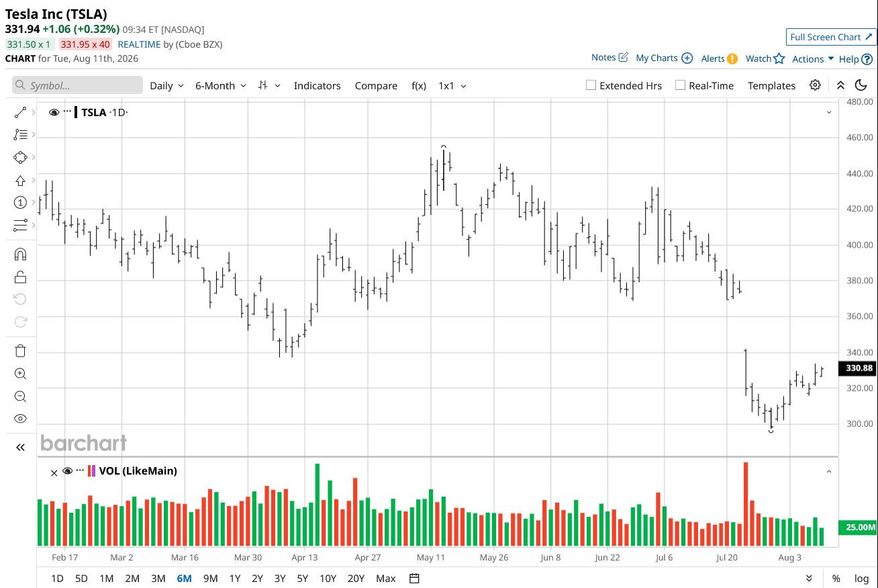The width and height of the screenshot is (878, 588).
Task: Open the horizontal lines settings tool
Action: 20,226
